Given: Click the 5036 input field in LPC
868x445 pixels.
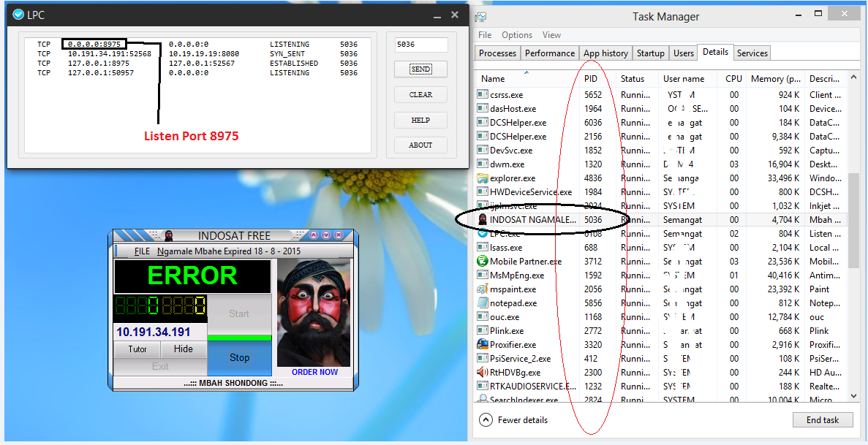Looking at the screenshot, I should pos(420,45).
